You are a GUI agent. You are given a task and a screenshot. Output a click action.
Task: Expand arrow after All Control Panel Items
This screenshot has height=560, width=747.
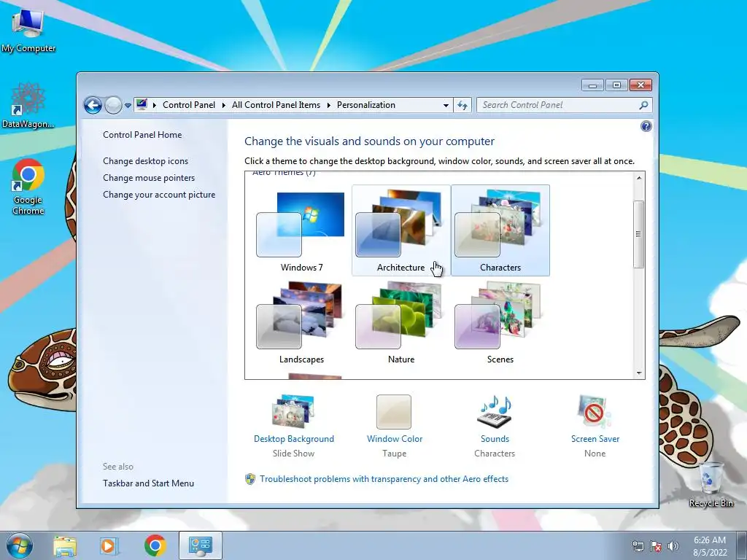click(x=328, y=105)
